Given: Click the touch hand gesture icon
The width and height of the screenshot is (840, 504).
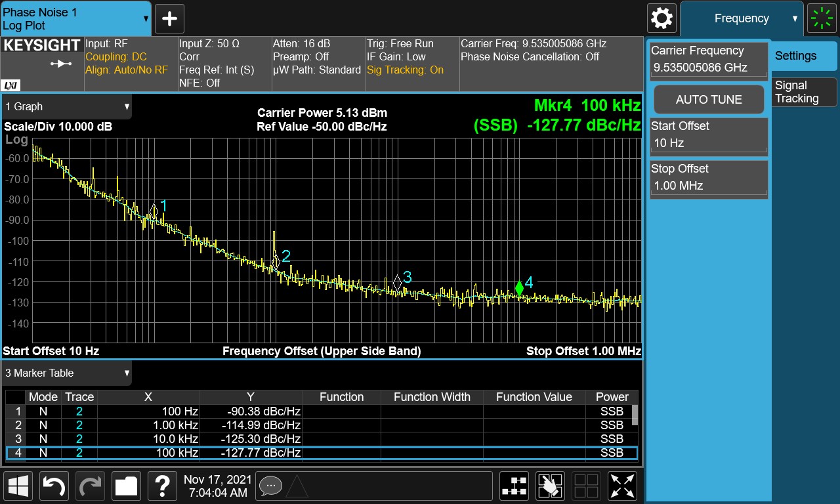Looking at the screenshot, I should [x=550, y=486].
